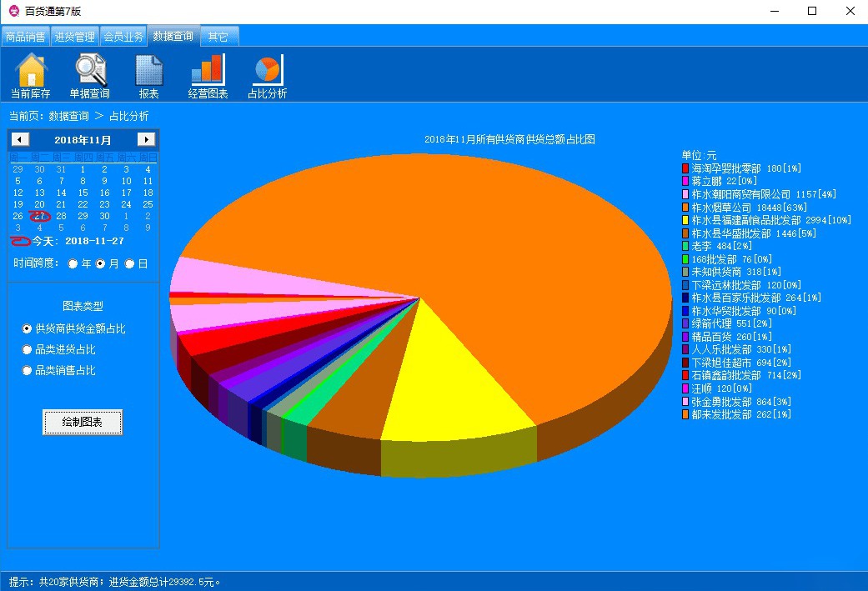Maximize the 百货通 window

pyautogui.click(x=812, y=11)
